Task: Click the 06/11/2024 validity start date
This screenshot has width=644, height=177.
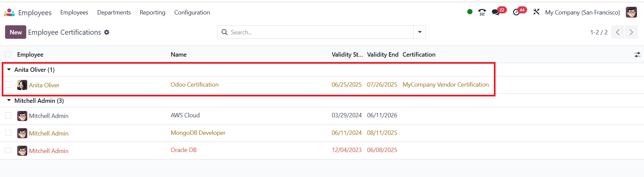Action: (346, 133)
